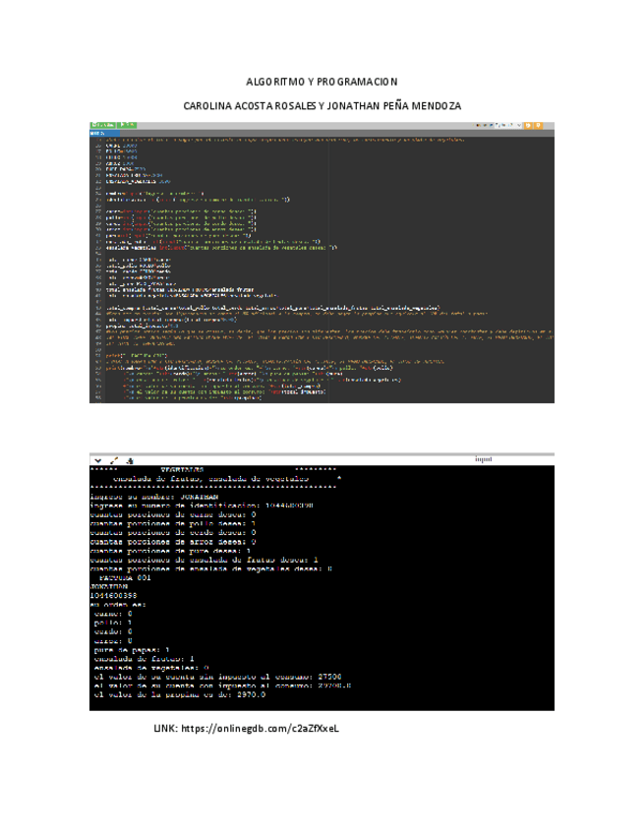Click the CAROLINA ACOSTA ROSALES author line
Image resolution: width=644 pixels, height=834 pixels.
click(x=322, y=106)
